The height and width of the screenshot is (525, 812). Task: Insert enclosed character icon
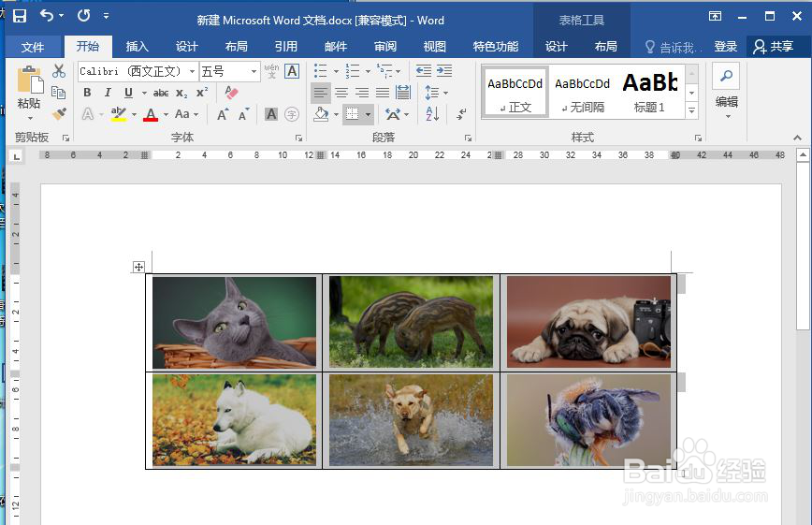(292, 114)
